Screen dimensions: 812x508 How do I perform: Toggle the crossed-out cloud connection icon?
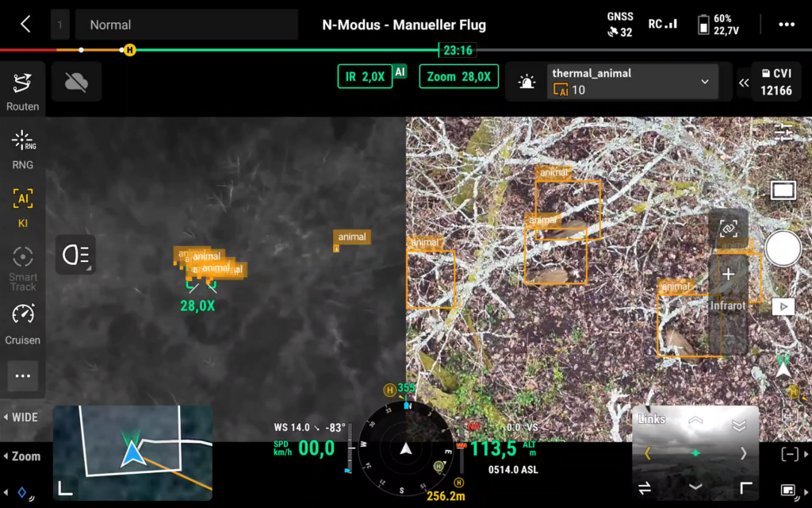pos(76,83)
